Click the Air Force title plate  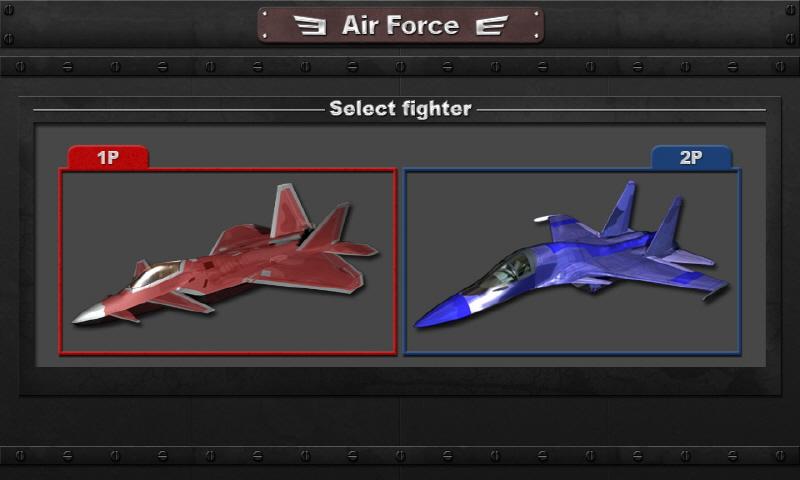pyautogui.click(x=401, y=25)
